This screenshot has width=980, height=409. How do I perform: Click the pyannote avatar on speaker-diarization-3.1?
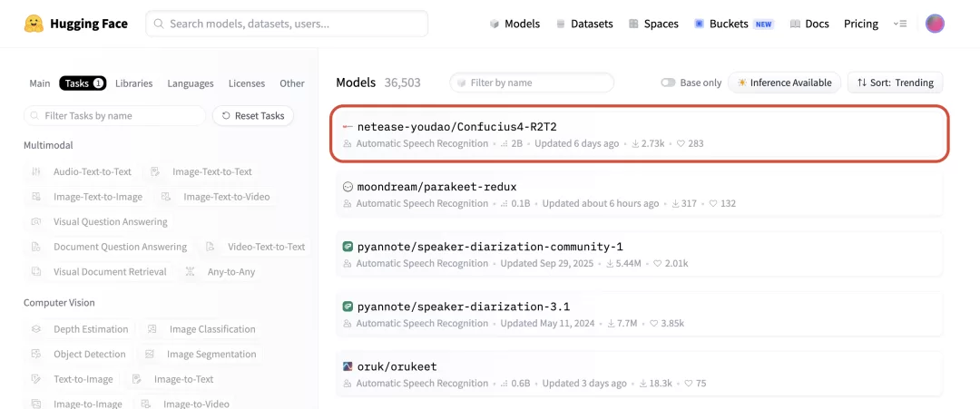[348, 307]
